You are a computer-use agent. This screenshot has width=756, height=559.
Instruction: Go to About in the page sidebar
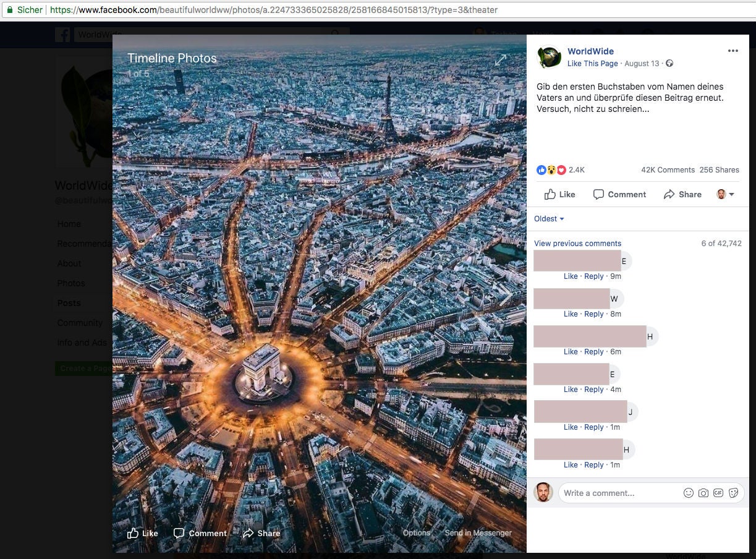[x=69, y=263]
